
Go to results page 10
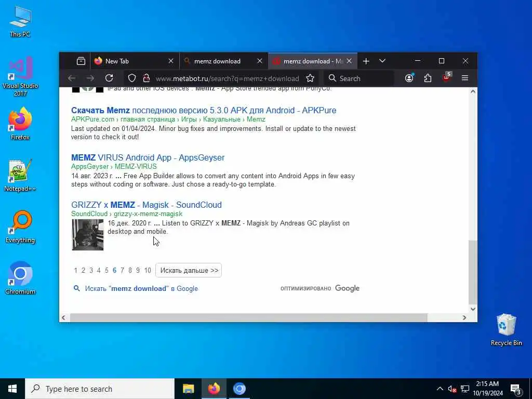click(x=147, y=270)
